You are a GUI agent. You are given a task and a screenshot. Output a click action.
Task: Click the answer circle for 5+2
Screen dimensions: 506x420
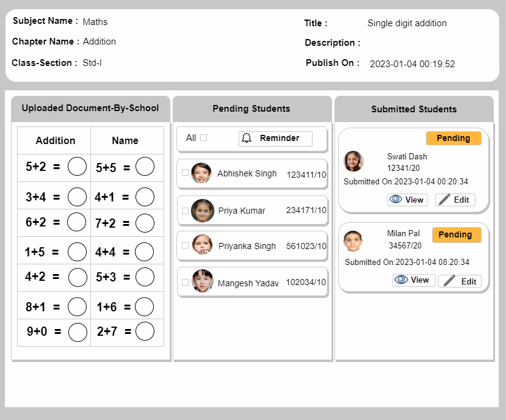coord(77,166)
